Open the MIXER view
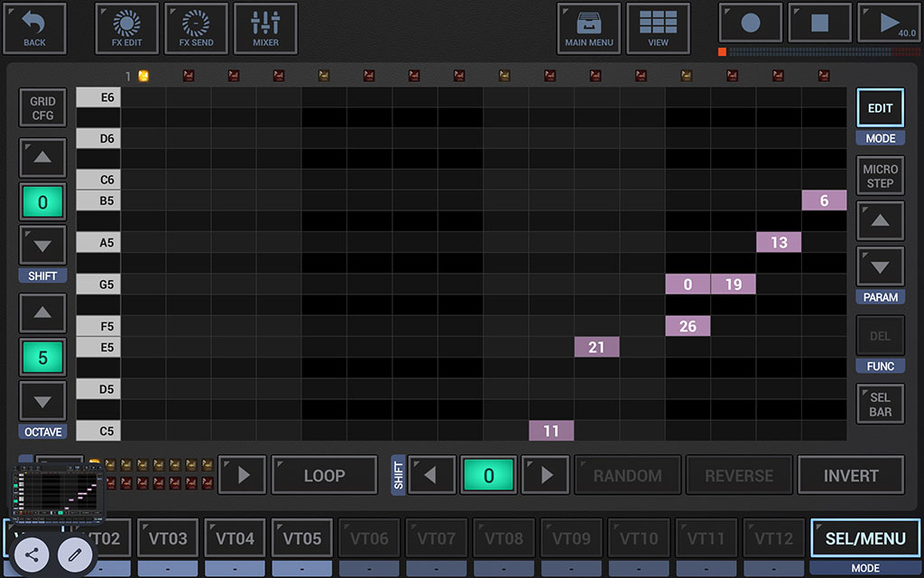The width and height of the screenshot is (924, 578). pyautogui.click(x=265, y=28)
